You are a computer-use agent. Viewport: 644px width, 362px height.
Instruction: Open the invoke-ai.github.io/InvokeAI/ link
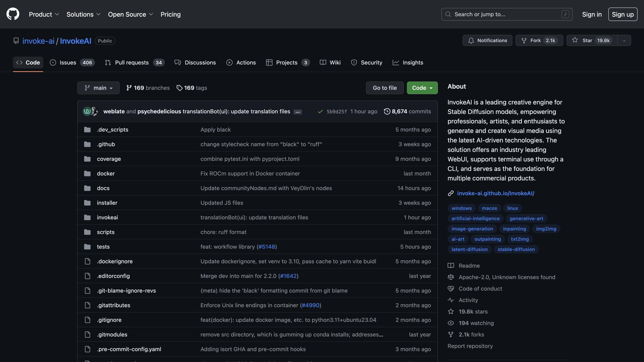coord(495,193)
